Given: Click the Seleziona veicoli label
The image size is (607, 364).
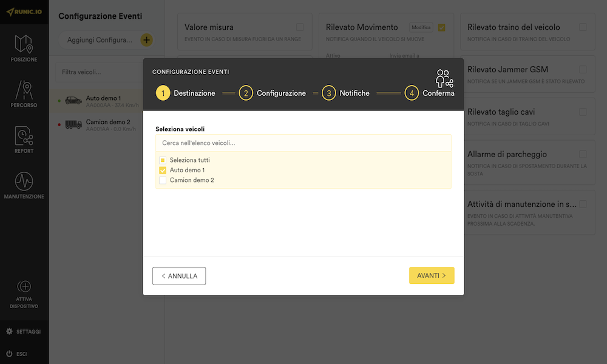Looking at the screenshot, I should click(180, 129).
